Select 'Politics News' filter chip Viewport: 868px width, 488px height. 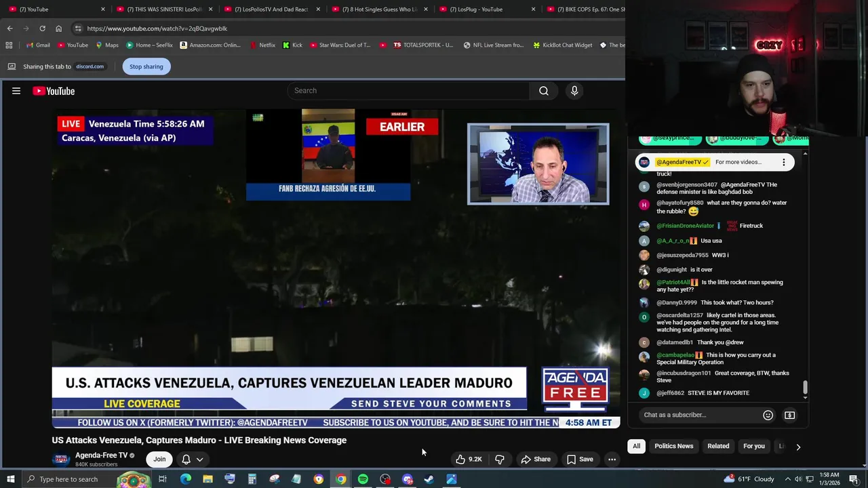pyautogui.click(x=673, y=446)
